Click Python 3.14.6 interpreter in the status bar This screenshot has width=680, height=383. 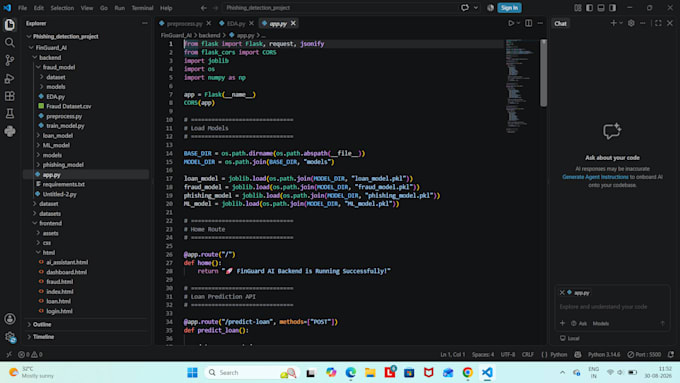[x=604, y=354]
